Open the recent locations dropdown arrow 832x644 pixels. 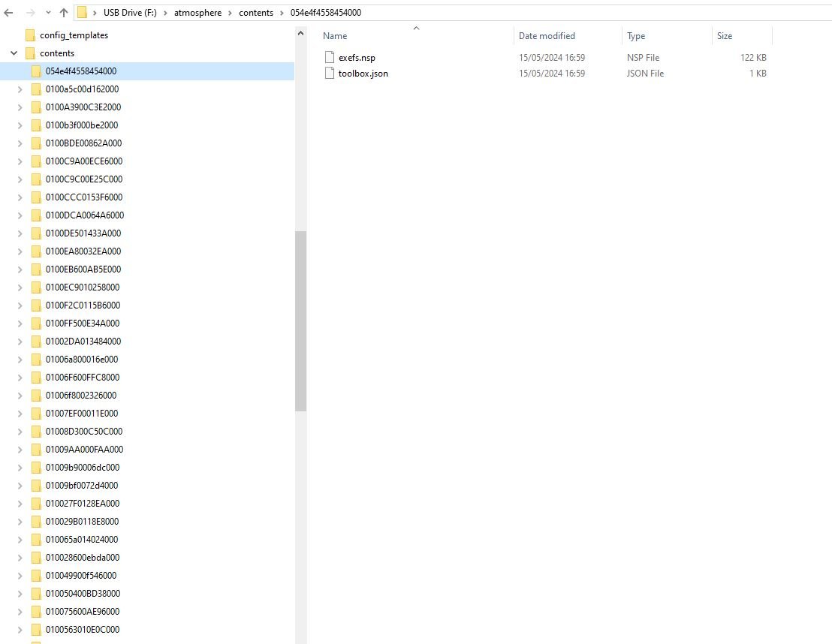pyautogui.click(x=48, y=13)
